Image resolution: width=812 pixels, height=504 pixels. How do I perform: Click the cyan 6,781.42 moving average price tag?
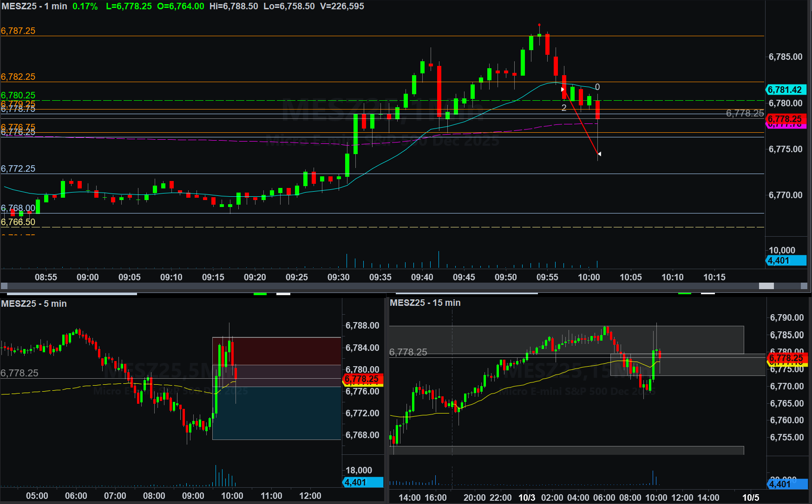pos(785,90)
